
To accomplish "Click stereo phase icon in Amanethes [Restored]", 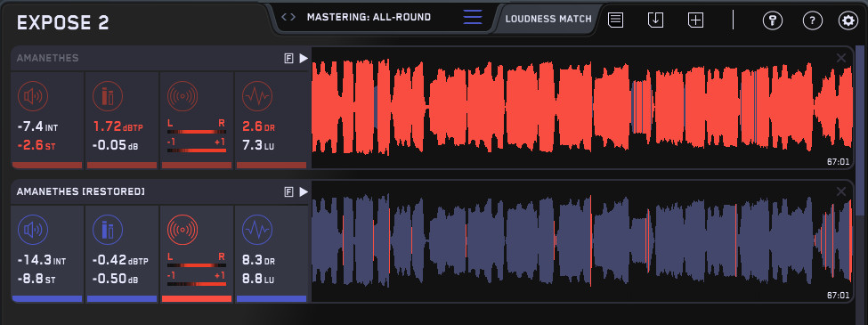I will 183,230.
